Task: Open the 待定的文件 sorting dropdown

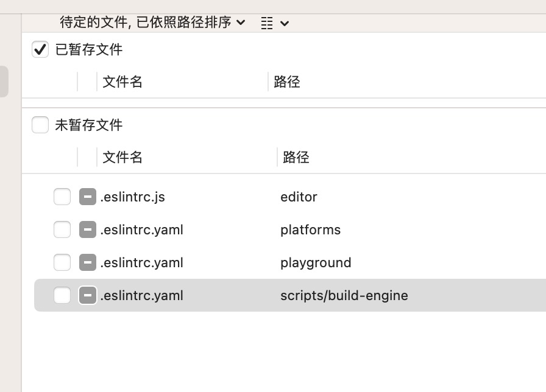Action: coord(152,23)
